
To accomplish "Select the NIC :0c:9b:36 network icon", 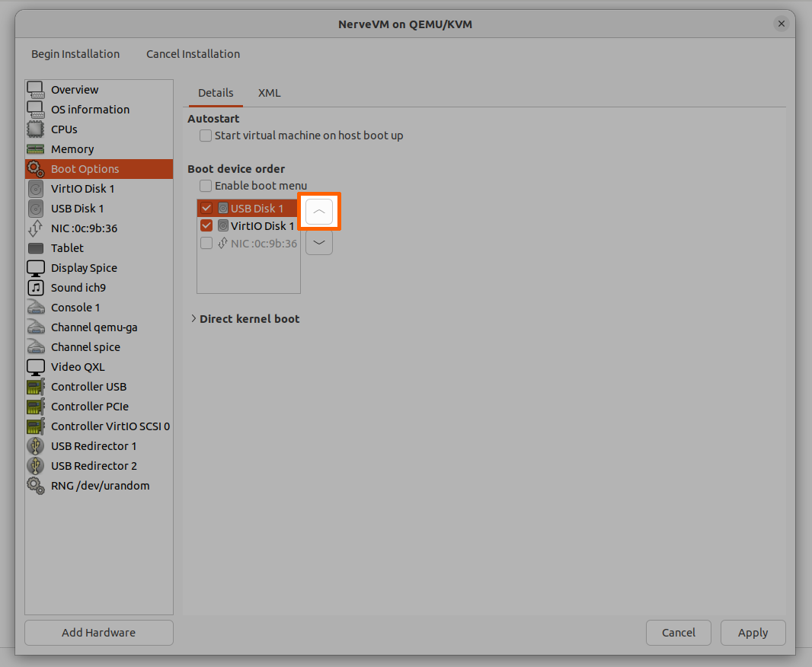I will 36,228.
